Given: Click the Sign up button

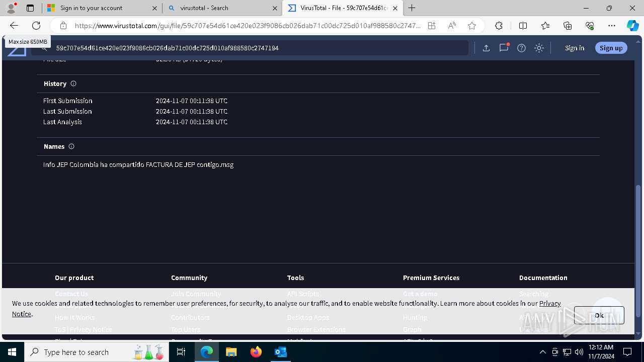Looking at the screenshot, I should pyautogui.click(x=611, y=48).
